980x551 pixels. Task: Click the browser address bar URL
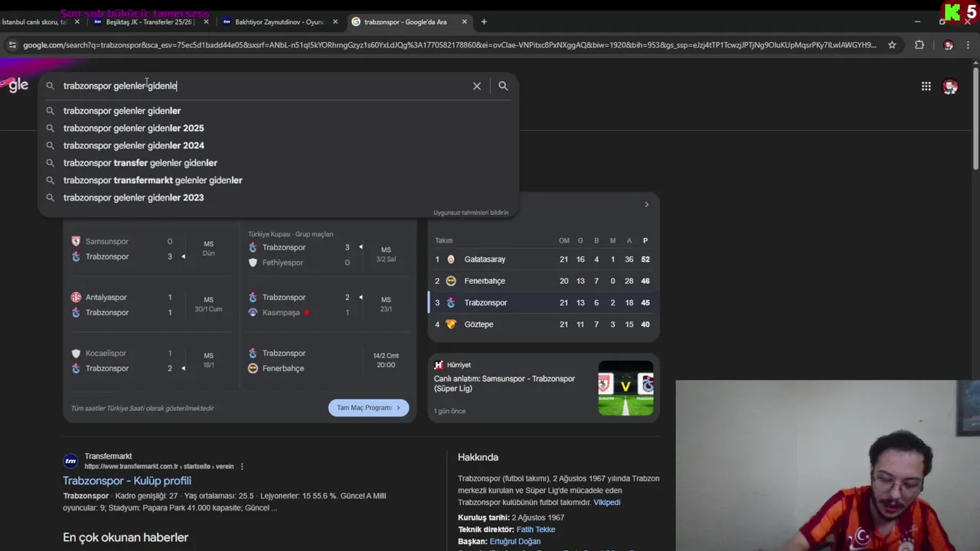tap(449, 45)
